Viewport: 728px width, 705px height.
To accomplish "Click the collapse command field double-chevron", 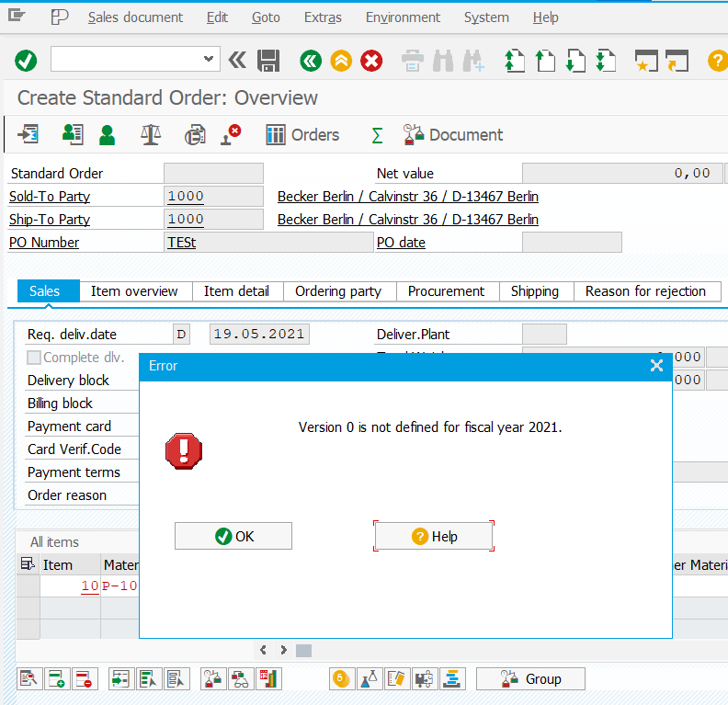I will 237,60.
